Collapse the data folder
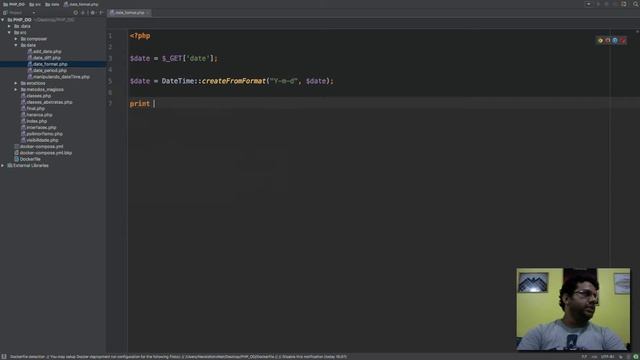The width and height of the screenshot is (640, 360). [x=16, y=45]
